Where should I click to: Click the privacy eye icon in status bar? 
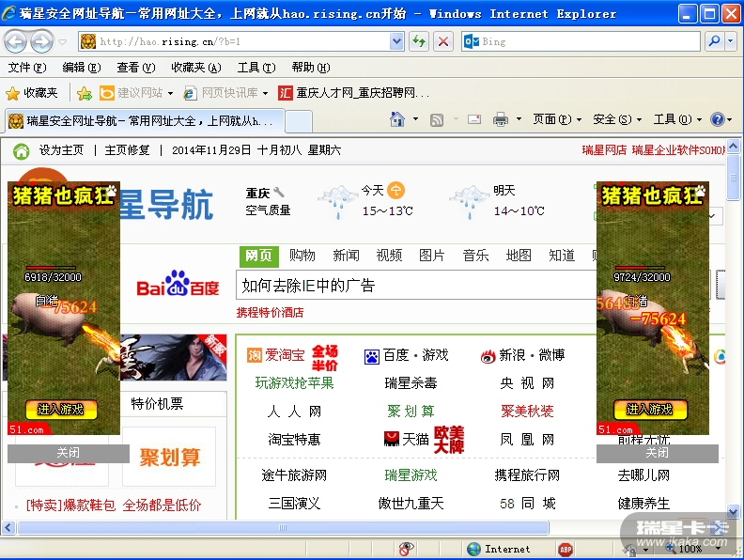(406, 549)
